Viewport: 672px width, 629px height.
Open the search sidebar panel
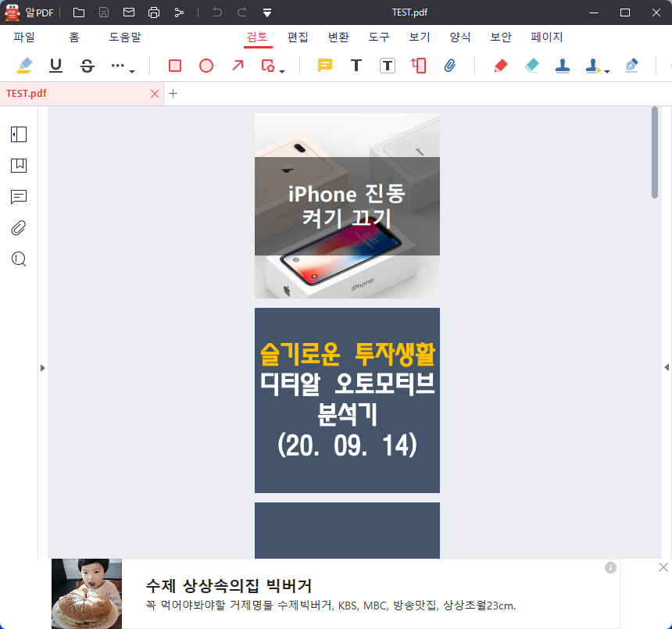coord(19,259)
